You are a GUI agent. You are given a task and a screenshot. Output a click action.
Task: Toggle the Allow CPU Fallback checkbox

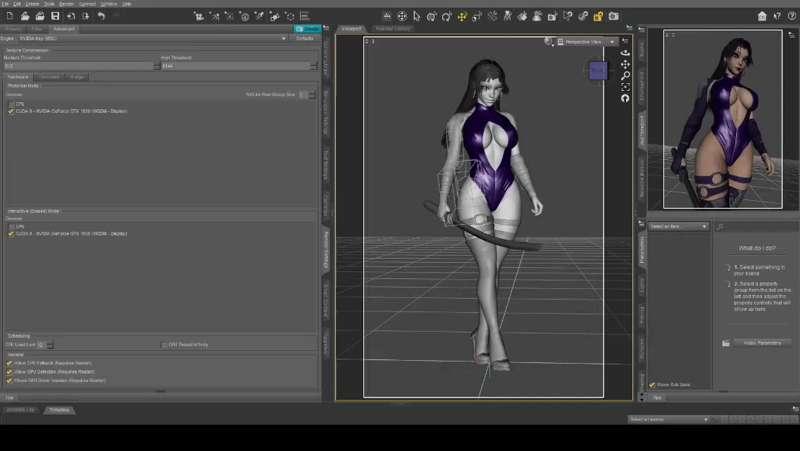click(9, 363)
